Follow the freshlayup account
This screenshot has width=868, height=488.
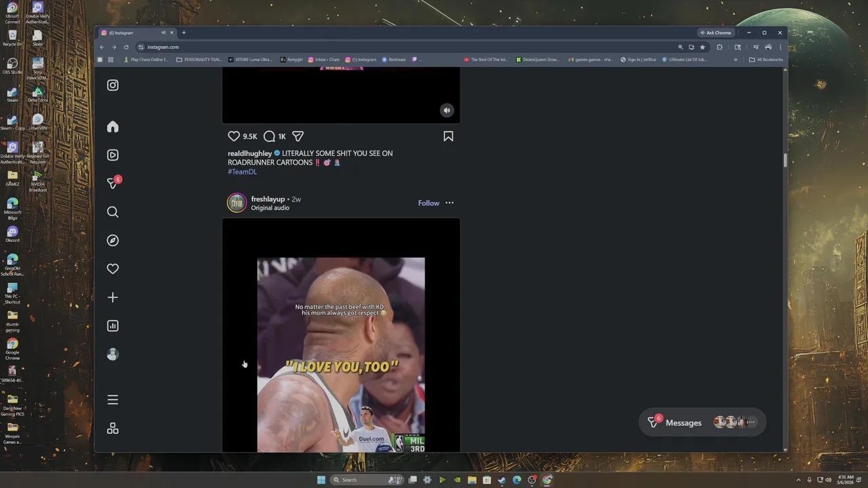[429, 203]
